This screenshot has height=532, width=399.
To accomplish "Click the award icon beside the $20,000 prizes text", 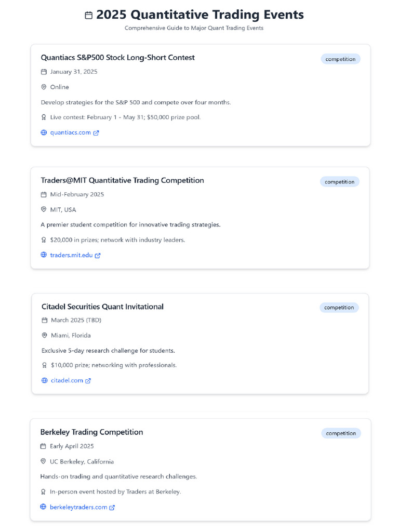I will pos(44,240).
